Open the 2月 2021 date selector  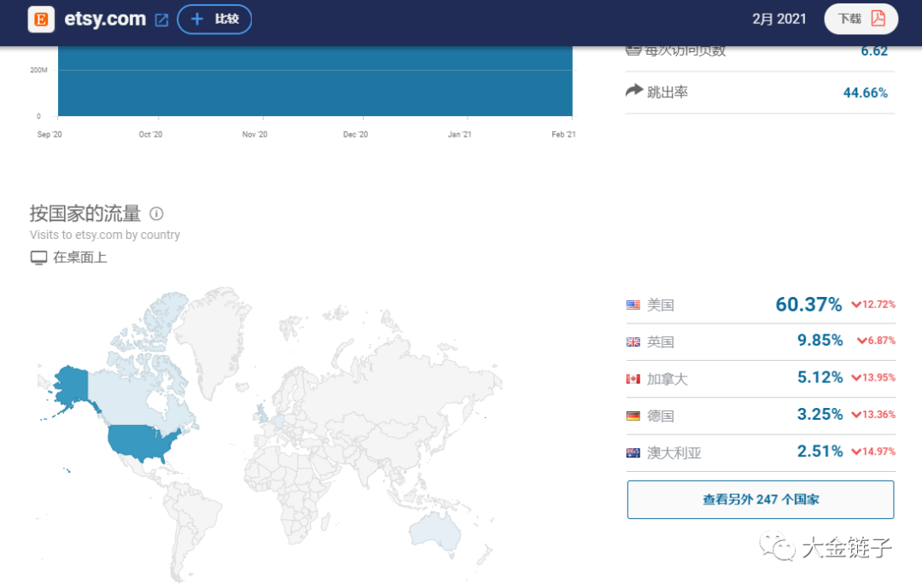point(779,19)
